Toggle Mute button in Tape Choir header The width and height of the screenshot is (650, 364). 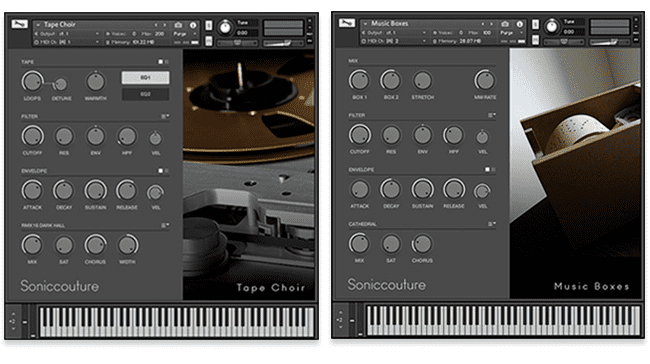(209, 41)
